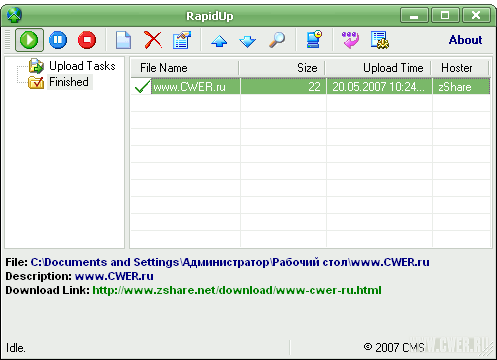The image size is (497, 360).
Task: Sort by Size column header
Action: coord(282,68)
